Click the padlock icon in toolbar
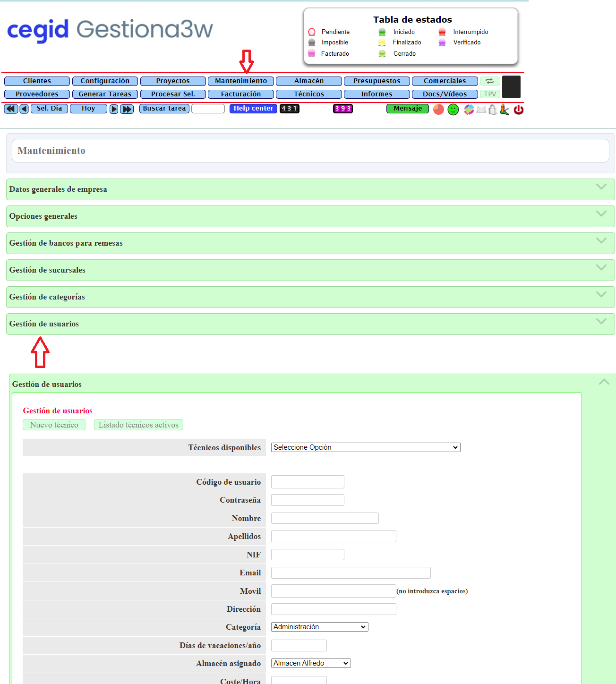 pyautogui.click(x=492, y=110)
